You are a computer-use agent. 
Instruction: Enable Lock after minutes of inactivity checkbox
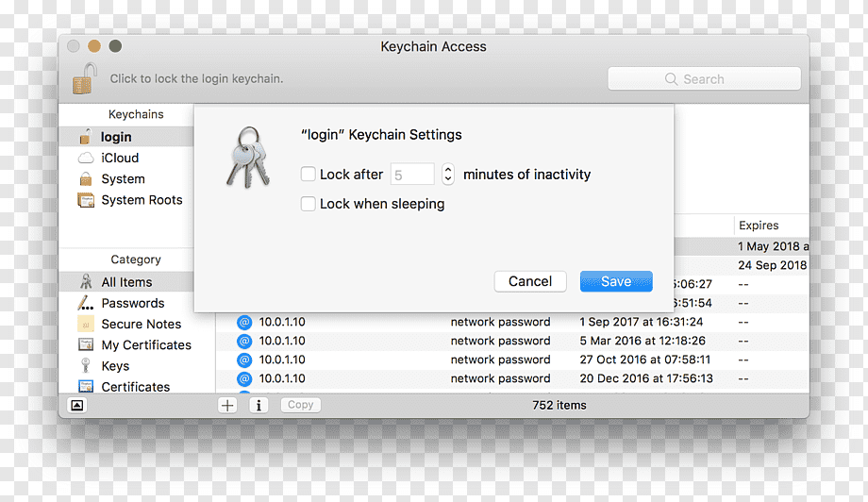point(308,174)
